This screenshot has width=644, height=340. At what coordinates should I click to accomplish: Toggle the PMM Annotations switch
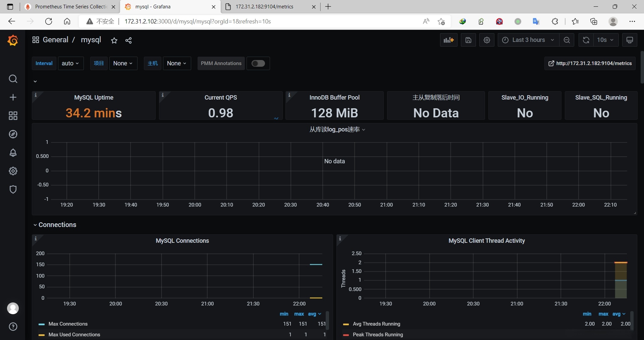tap(258, 63)
